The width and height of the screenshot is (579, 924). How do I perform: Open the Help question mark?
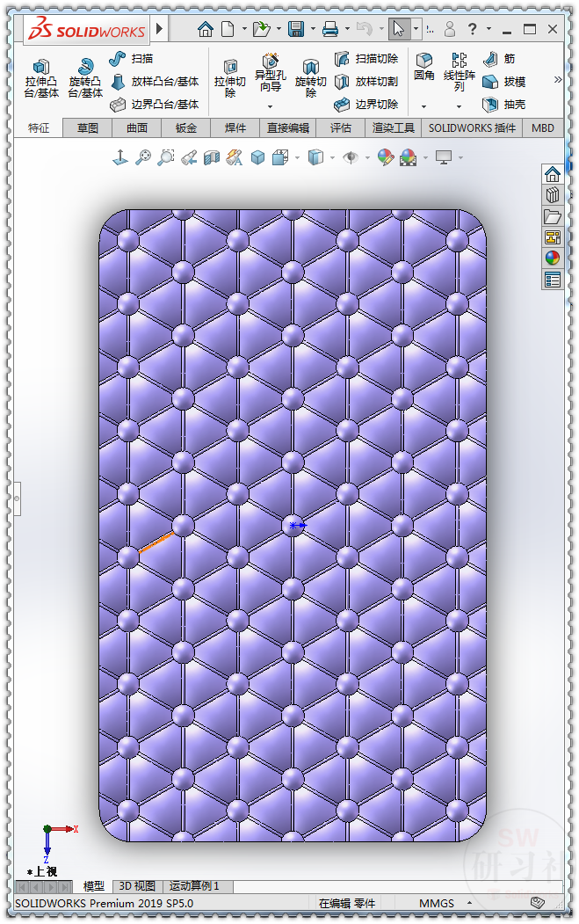(x=473, y=29)
